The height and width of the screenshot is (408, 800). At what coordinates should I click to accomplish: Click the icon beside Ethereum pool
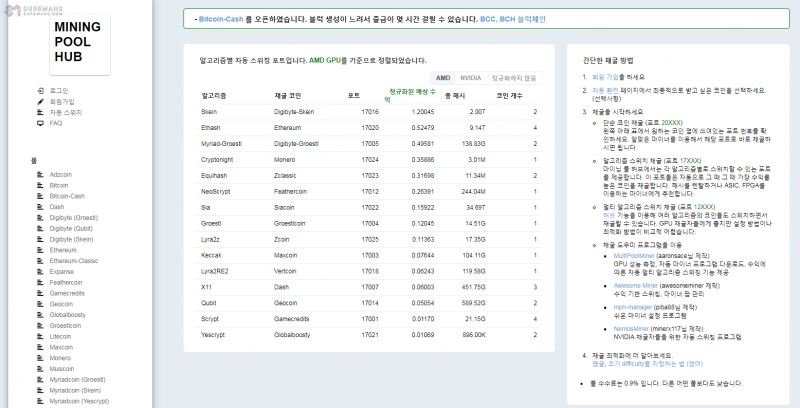(x=41, y=250)
